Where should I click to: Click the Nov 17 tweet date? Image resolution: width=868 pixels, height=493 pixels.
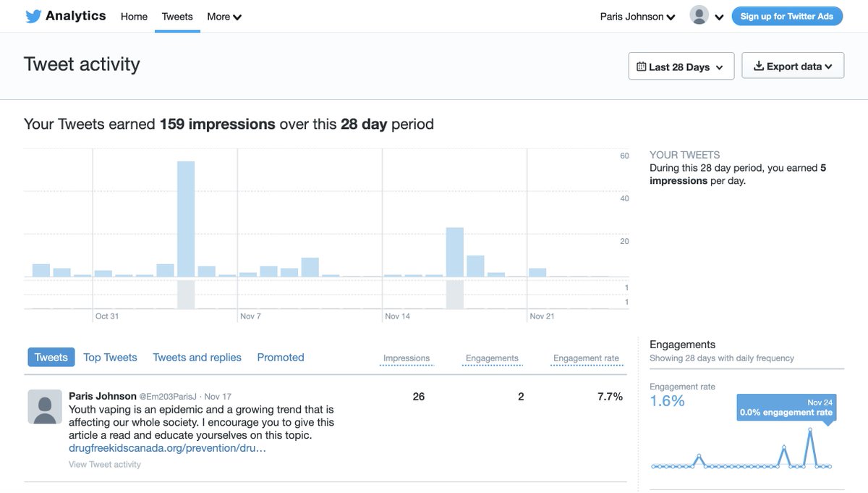[x=218, y=397]
